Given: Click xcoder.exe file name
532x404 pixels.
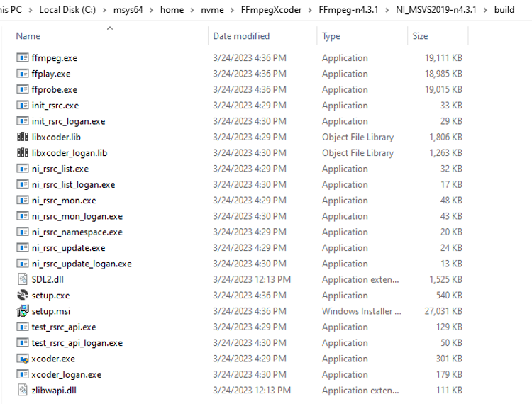Looking at the screenshot, I should (x=53, y=359).
